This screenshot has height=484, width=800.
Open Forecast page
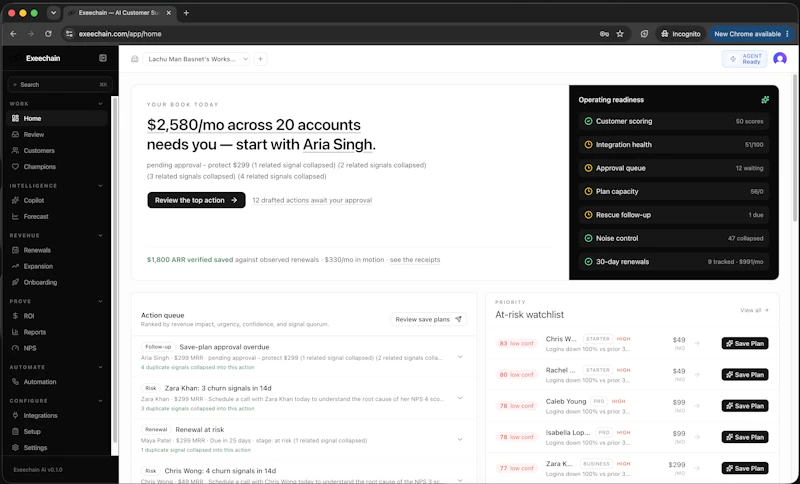[x=57, y=217]
